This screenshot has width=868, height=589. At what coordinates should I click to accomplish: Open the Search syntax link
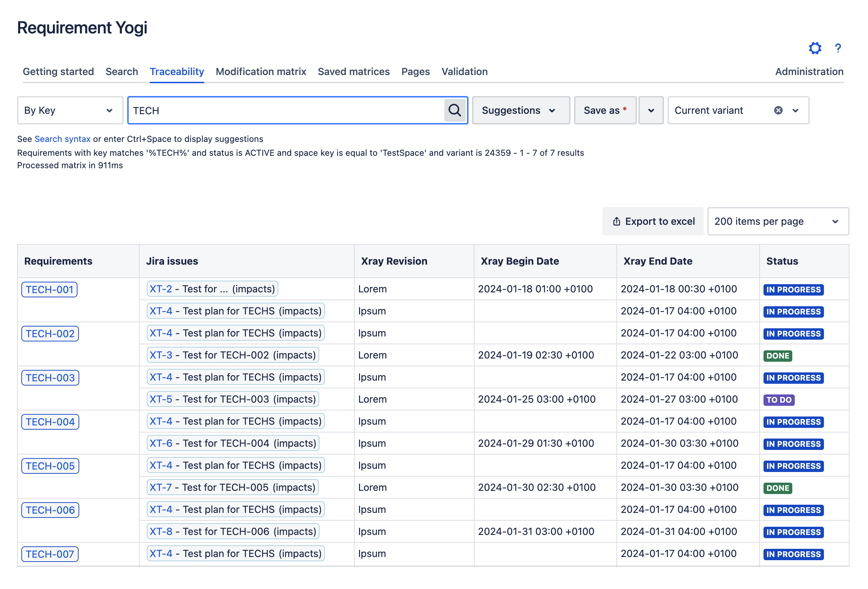[62, 139]
